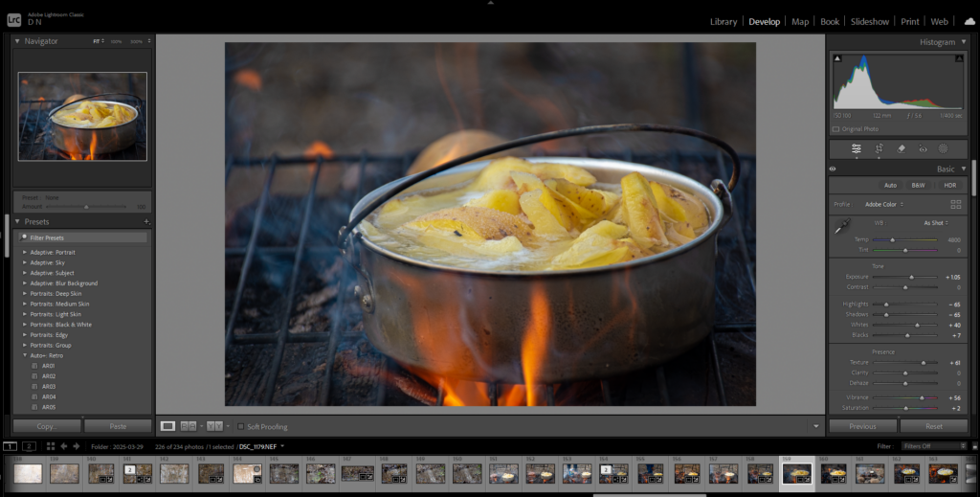Image resolution: width=980 pixels, height=497 pixels.
Task: Open the main window display button 1
Action: 10,446
